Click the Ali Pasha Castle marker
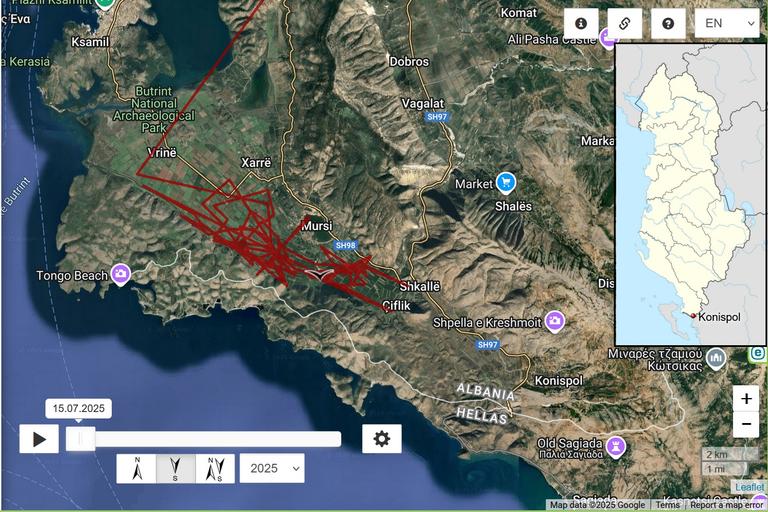768x512 pixels. 608,39
